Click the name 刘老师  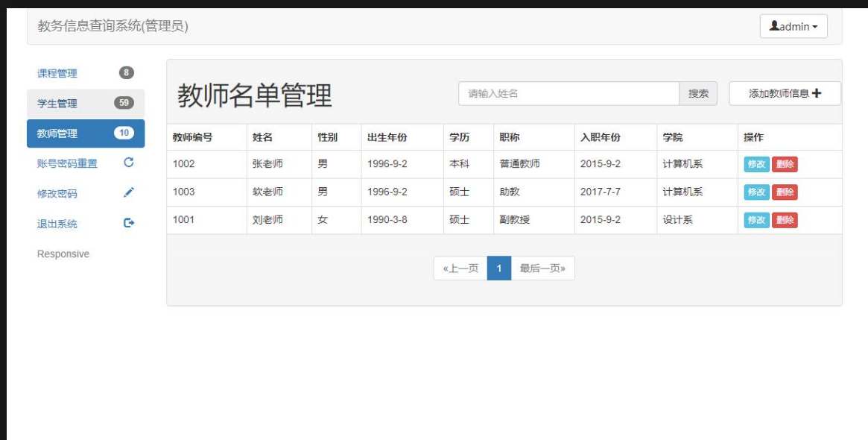pos(268,219)
